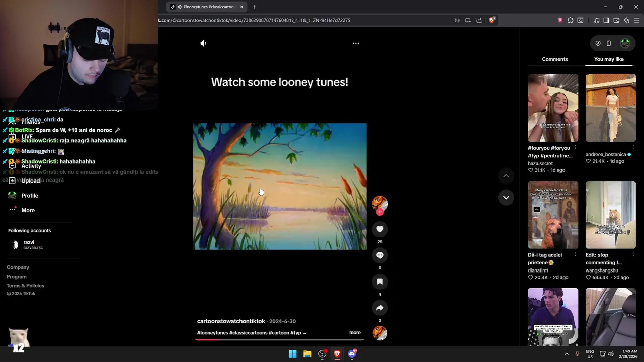The image size is (644, 362).
Task: Open the TikTok coins icon at top right
Action: [598, 43]
